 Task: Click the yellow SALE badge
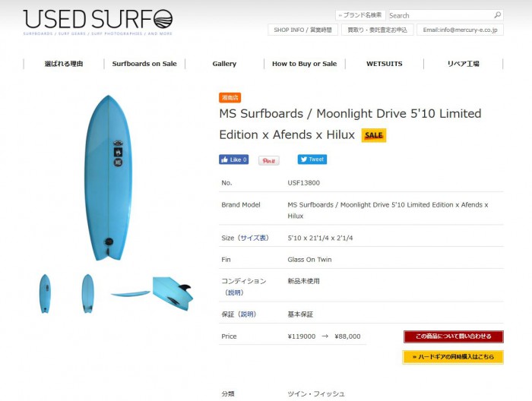373,135
